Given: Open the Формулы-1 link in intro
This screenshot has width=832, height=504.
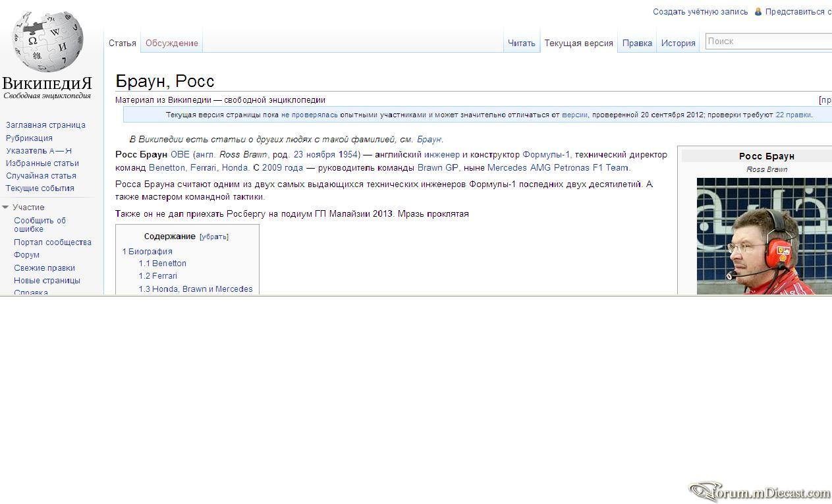Looking at the screenshot, I should coord(546,155).
